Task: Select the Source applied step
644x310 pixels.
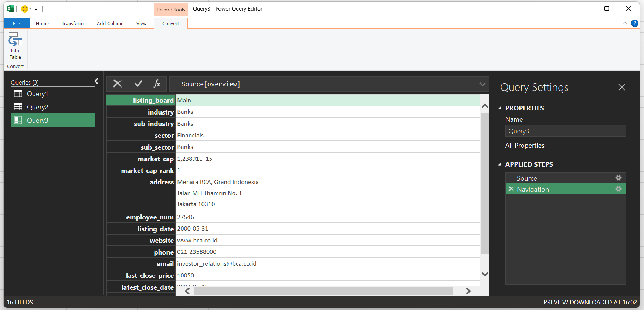Action: coord(566,178)
